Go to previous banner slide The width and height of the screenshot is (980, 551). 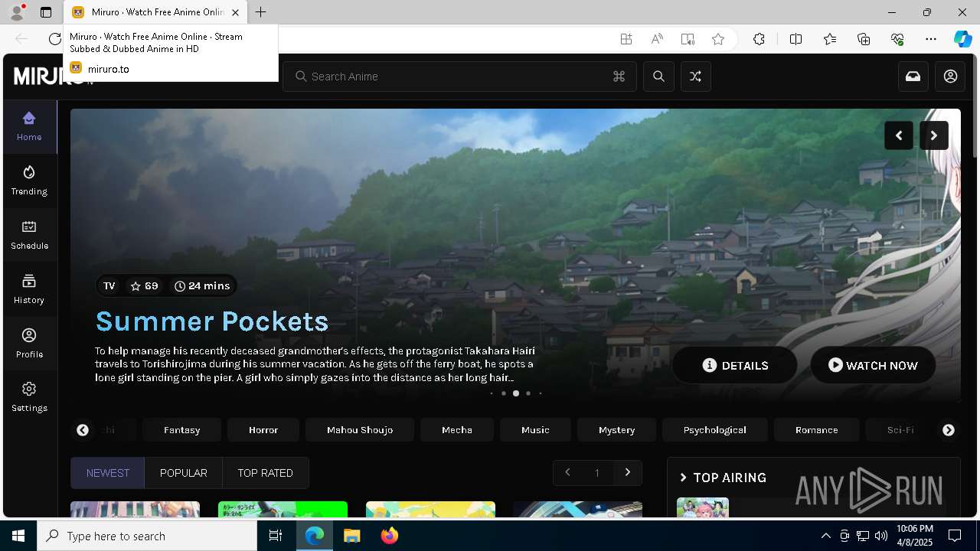point(899,135)
